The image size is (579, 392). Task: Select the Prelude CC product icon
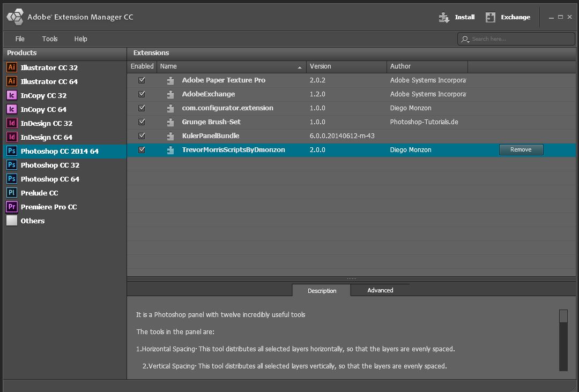[x=11, y=193]
